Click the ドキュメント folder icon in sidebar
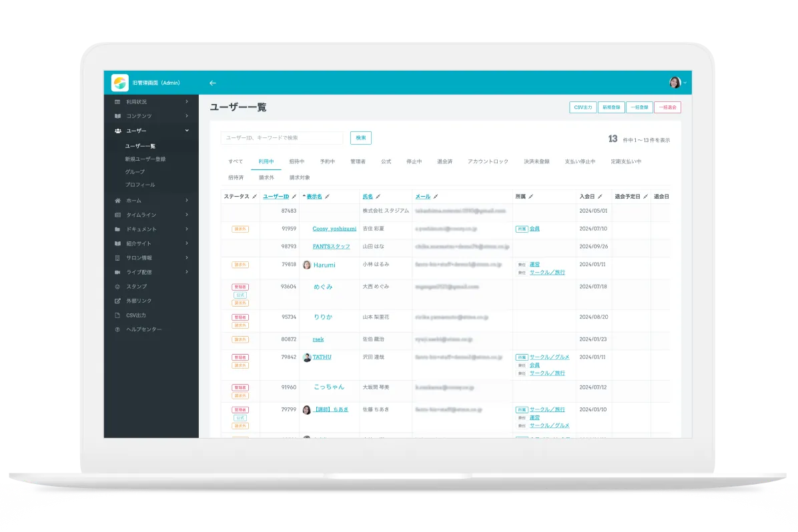Viewport: 798px width, 532px height. coord(117,229)
